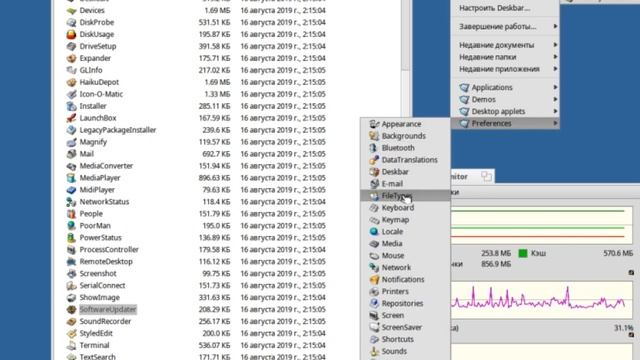Open Bluetooth preferences from submenu

tap(405, 148)
